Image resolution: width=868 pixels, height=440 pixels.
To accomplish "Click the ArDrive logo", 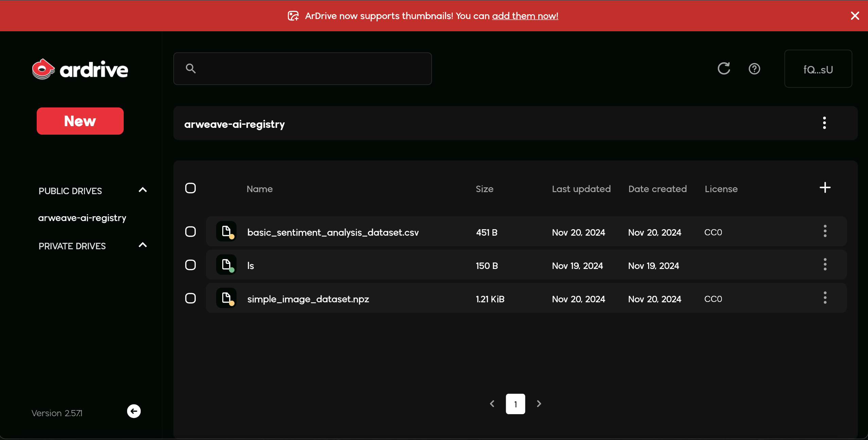I will click(80, 69).
